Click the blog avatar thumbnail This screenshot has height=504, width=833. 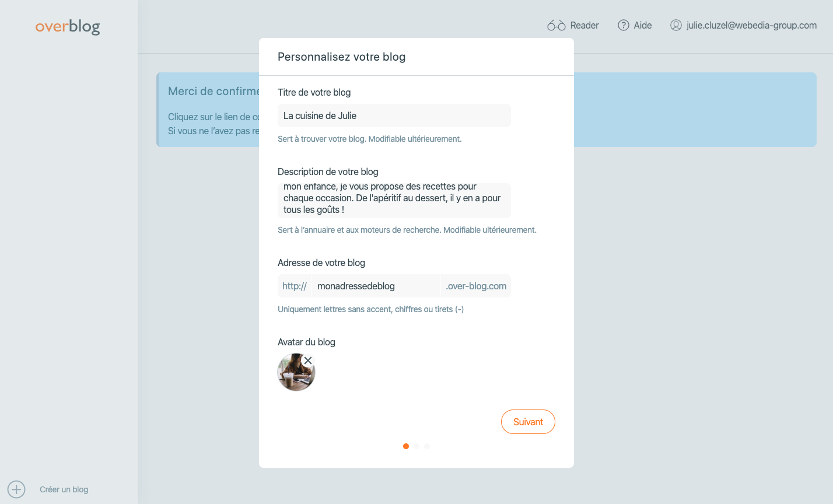(296, 372)
